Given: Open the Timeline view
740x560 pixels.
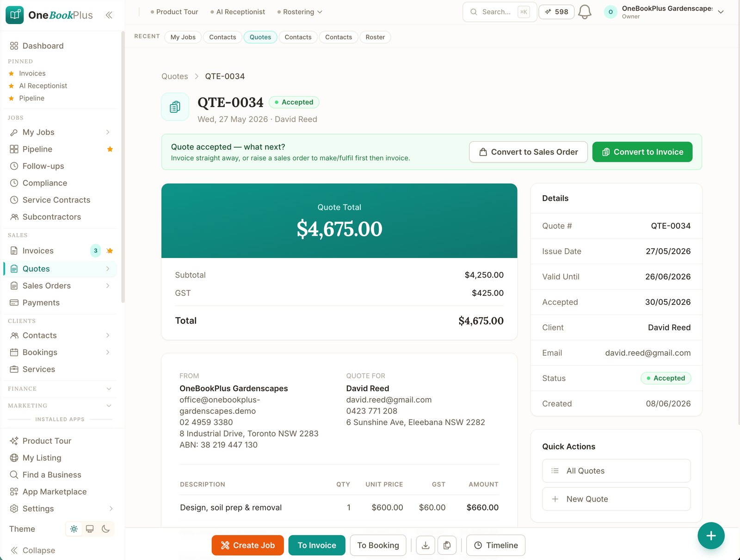Looking at the screenshot, I should [496, 545].
